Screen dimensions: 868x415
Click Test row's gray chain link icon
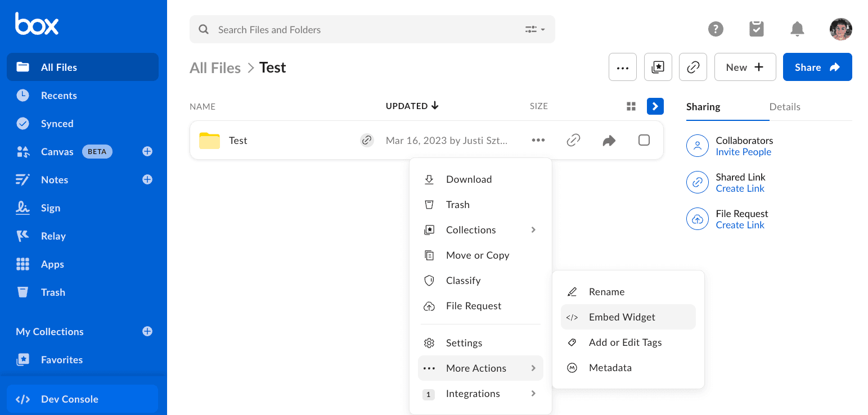[573, 140]
